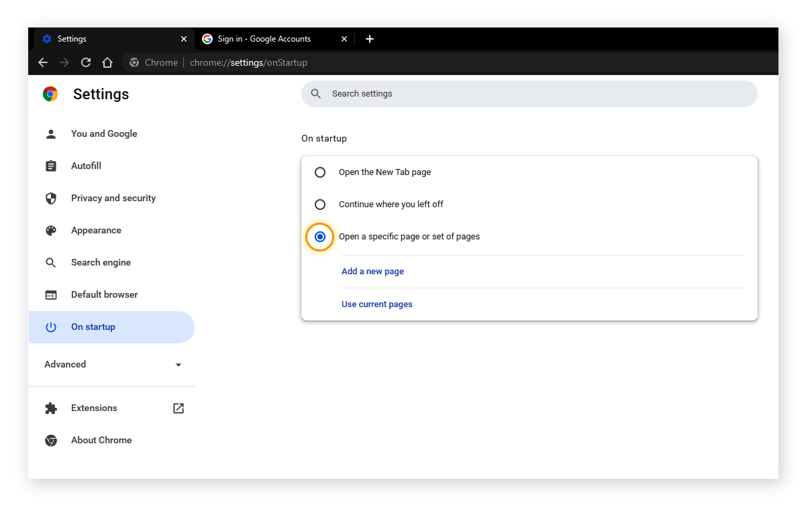Click the person icon for You and Google

[51, 133]
